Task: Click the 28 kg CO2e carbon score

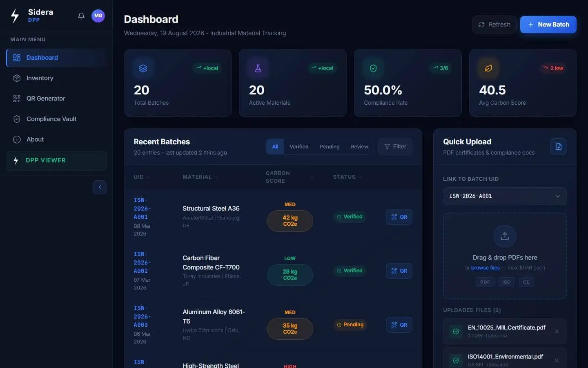Action: click(x=290, y=275)
